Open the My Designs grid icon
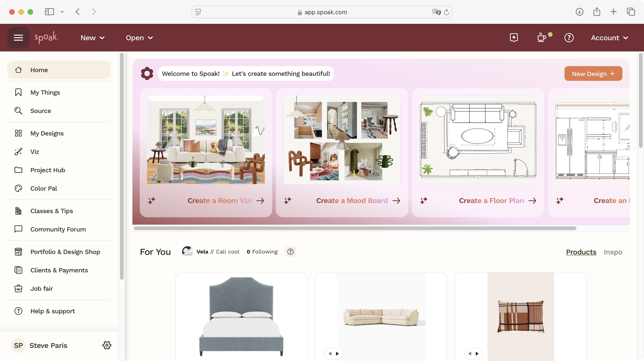 tap(18, 133)
